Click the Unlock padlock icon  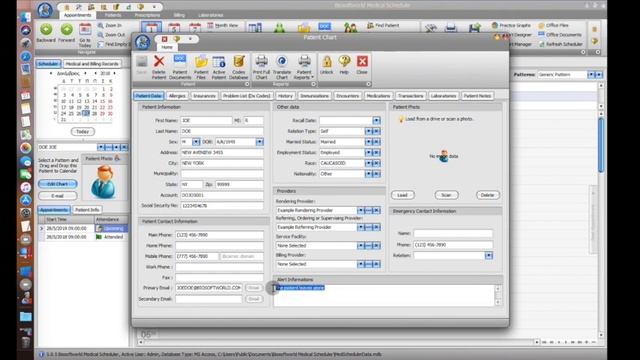coord(327,65)
